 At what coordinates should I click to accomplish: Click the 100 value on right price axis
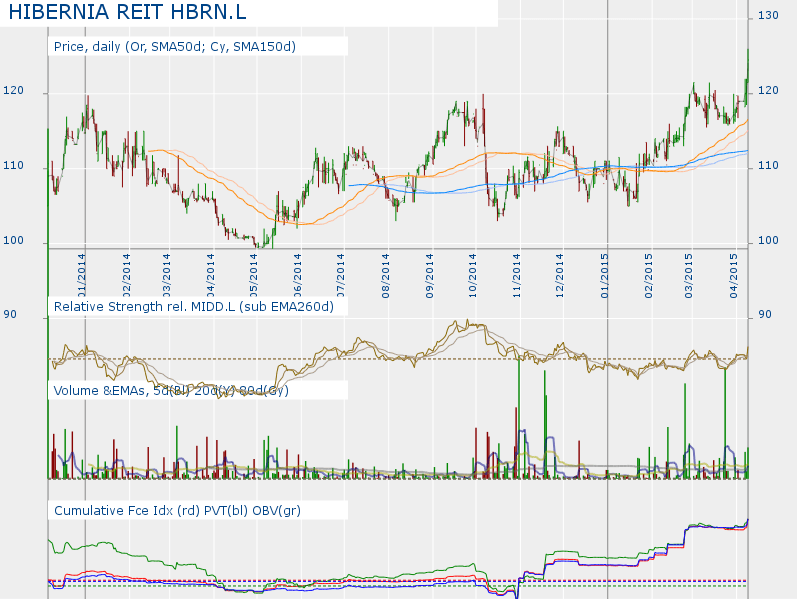click(x=768, y=241)
